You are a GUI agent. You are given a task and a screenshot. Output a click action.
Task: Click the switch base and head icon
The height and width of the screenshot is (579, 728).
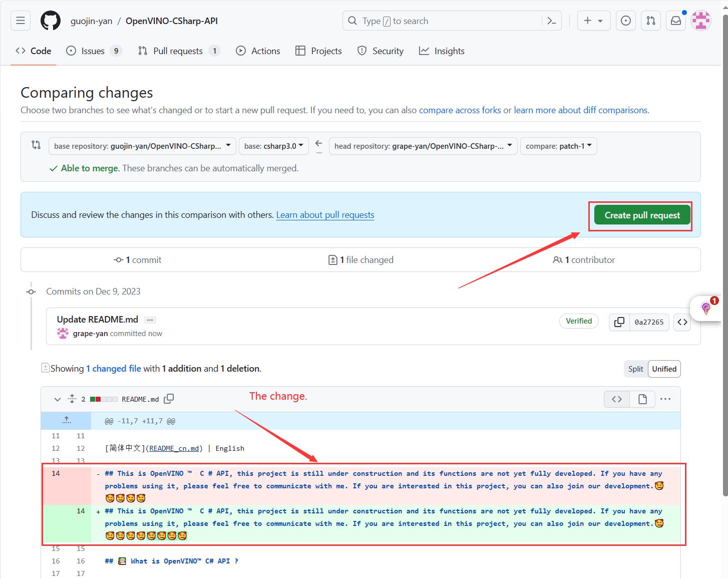[x=36, y=145]
